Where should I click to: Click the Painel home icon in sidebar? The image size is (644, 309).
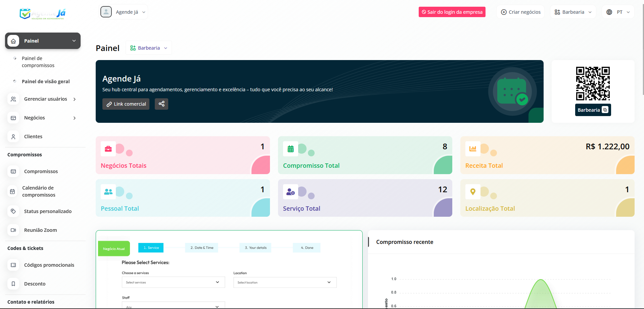pos(13,41)
